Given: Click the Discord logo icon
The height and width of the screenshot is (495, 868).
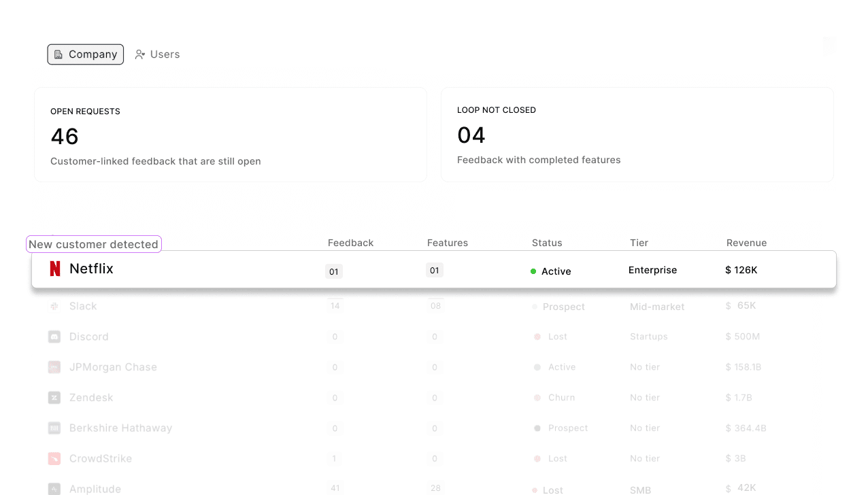Looking at the screenshot, I should pos(54,337).
